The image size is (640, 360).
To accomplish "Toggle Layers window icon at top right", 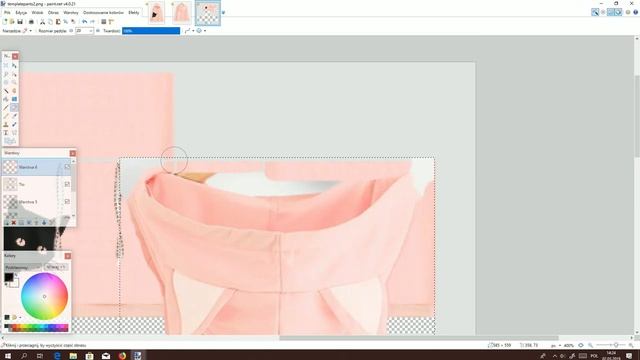I will point(611,12).
